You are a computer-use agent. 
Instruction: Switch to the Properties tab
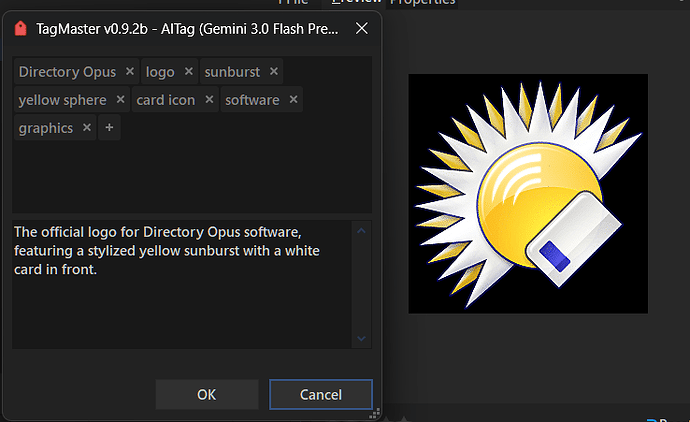[422, 2]
